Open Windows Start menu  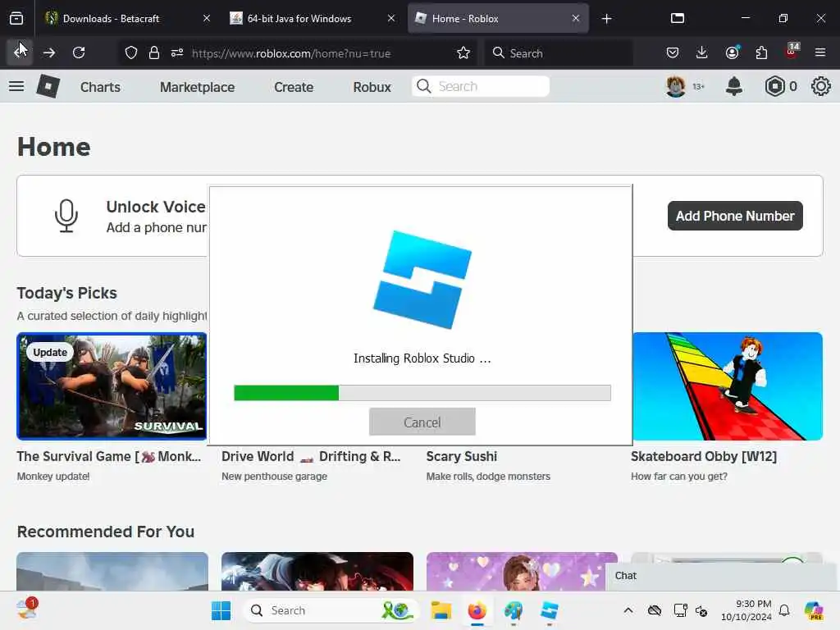click(x=221, y=610)
